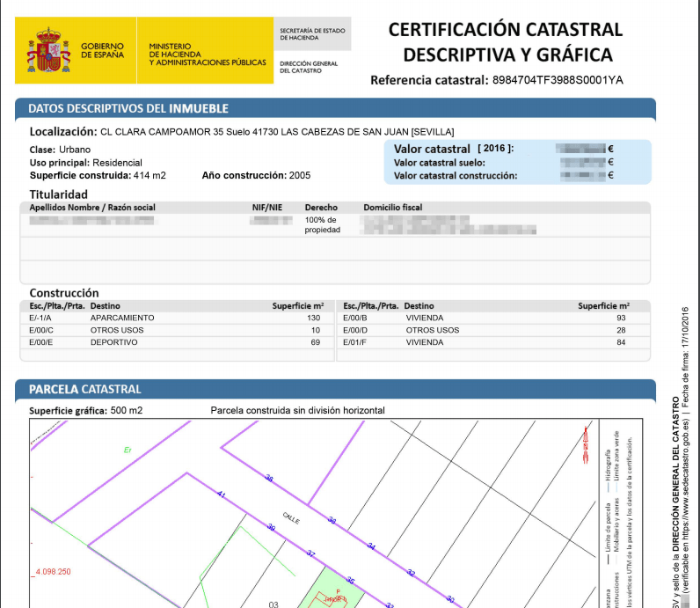Click parcel number 41 on the map
700x608 pixels.
click(x=221, y=494)
